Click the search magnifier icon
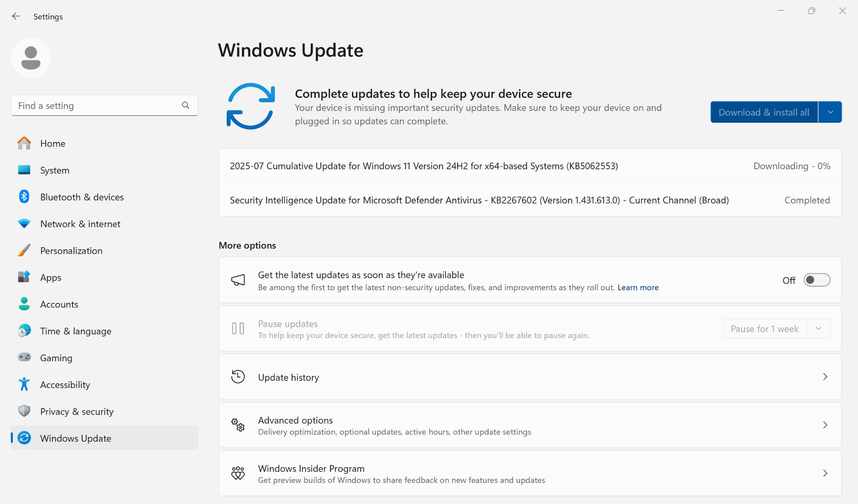The image size is (858, 504). 186,106
